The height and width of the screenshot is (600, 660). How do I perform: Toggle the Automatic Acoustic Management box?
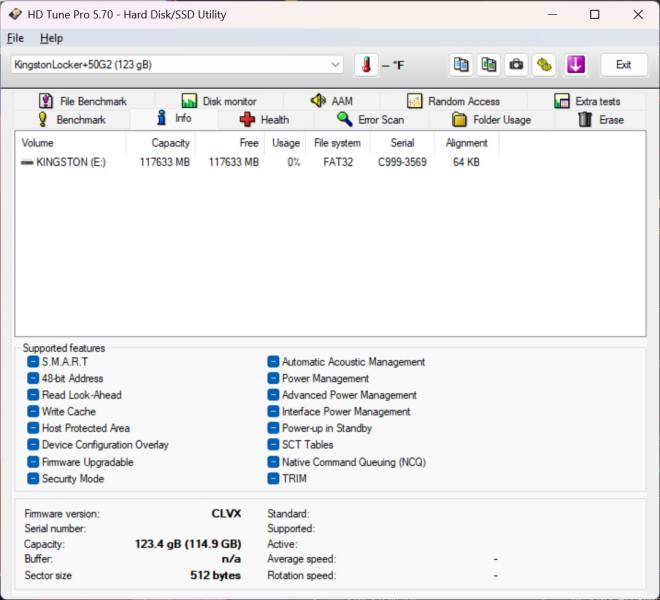(x=273, y=362)
